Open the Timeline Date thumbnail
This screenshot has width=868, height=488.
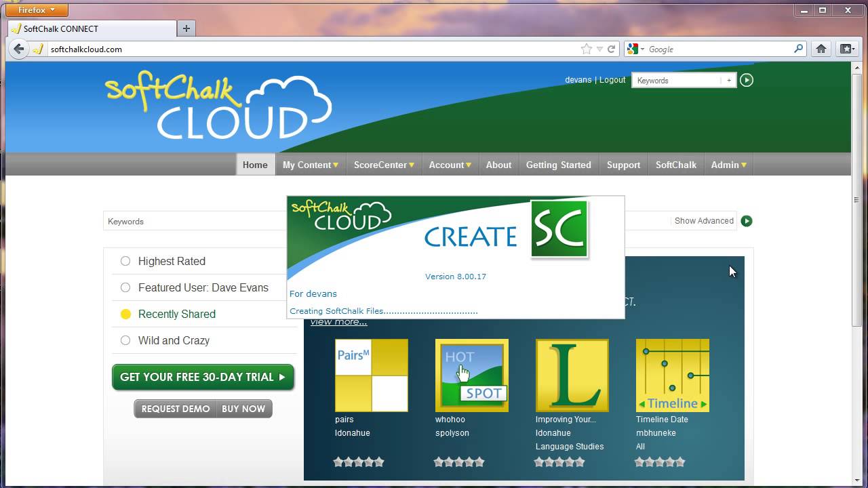point(673,375)
